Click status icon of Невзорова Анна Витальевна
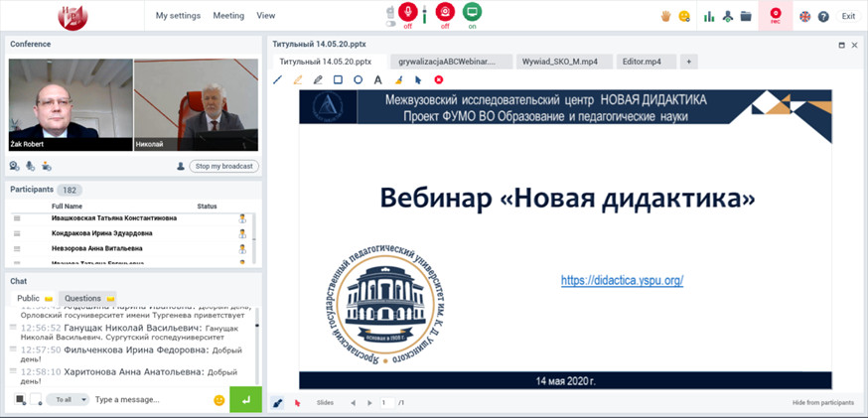 click(x=242, y=248)
